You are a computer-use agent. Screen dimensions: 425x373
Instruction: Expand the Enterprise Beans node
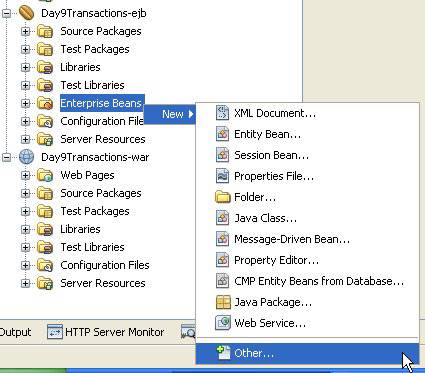coord(25,103)
